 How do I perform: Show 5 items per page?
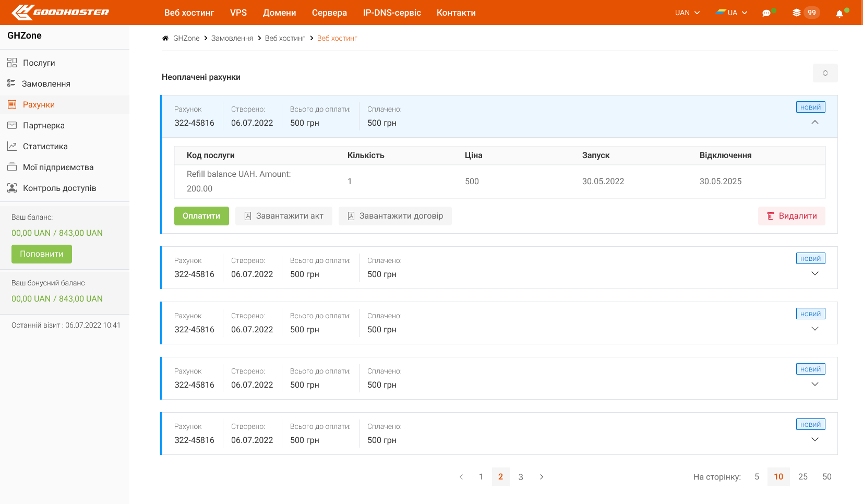click(x=757, y=477)
